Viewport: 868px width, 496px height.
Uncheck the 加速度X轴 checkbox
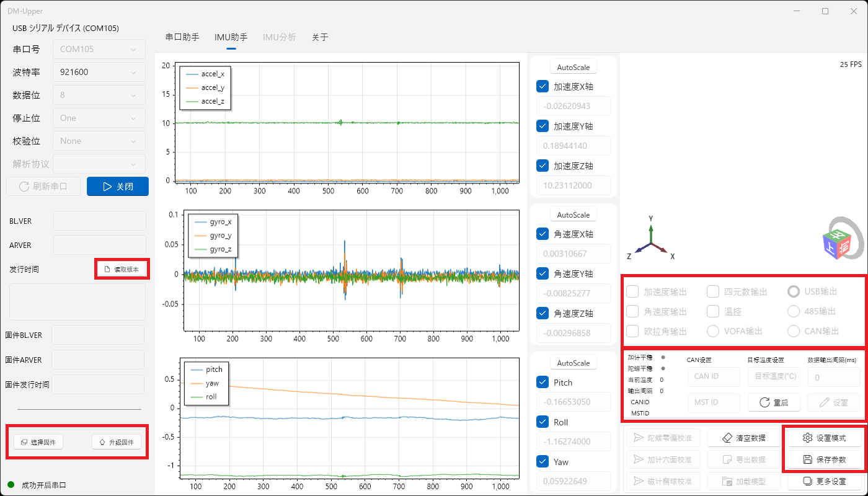(542, 87)
